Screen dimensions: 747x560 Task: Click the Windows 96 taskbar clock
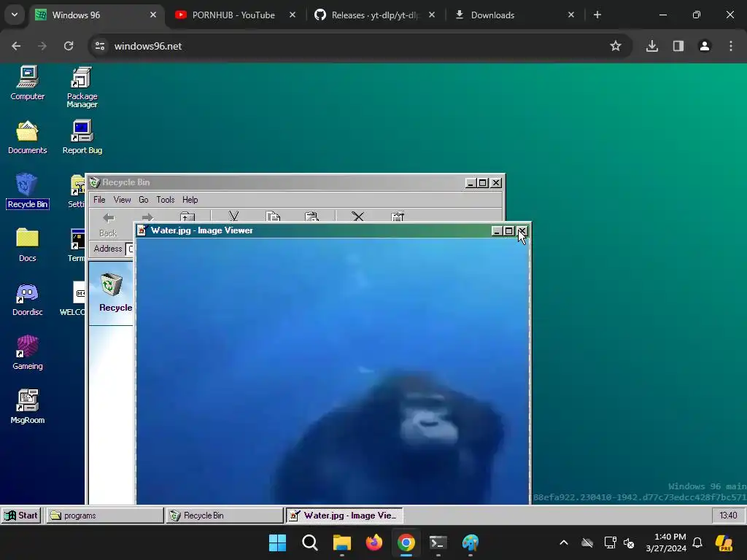pyautogui.click(x=728, y=516)
